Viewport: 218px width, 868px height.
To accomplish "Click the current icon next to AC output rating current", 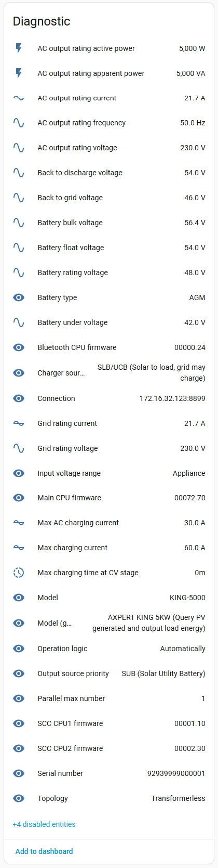I will coord(19,98).
